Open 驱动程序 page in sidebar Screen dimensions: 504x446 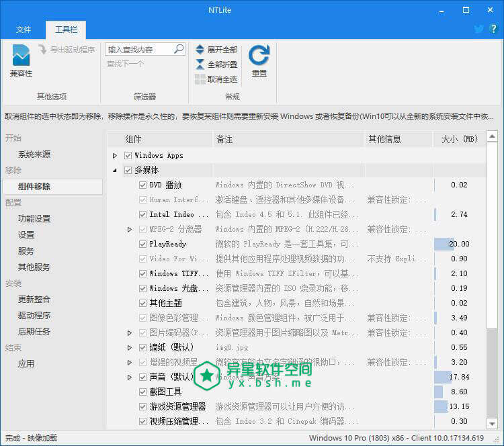click(34, 316)
